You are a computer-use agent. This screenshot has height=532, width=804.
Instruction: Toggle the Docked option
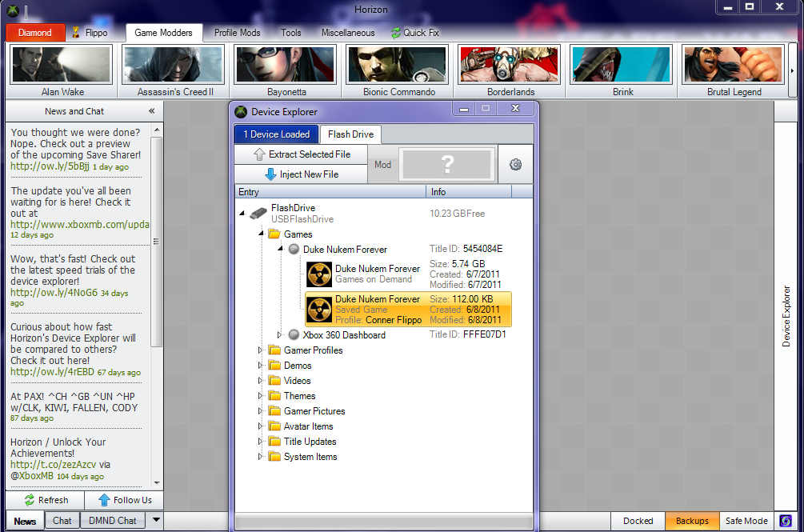point(638,521)
